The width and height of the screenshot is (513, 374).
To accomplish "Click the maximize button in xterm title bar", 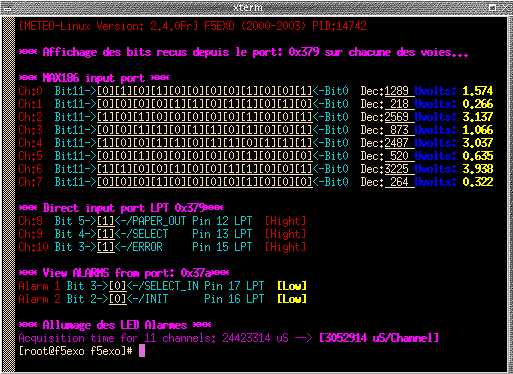I will click(x=492, y=7).
